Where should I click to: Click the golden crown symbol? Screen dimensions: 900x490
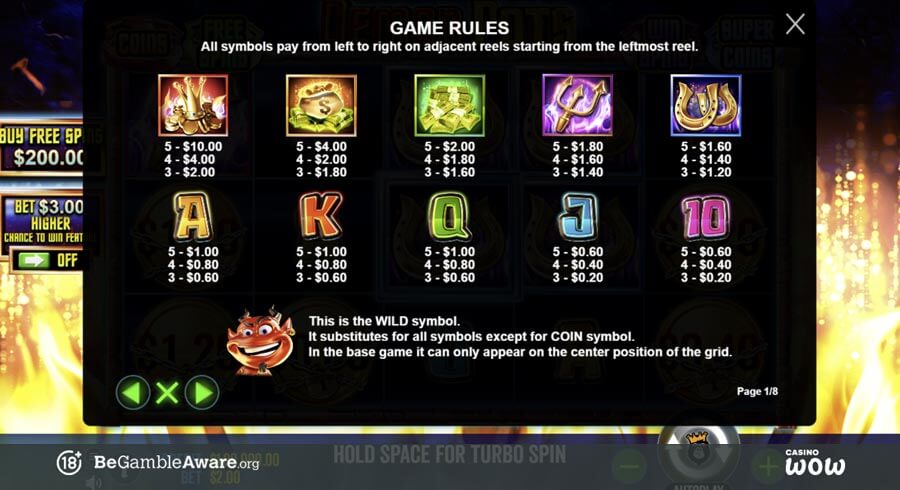[x=193, y=106]
